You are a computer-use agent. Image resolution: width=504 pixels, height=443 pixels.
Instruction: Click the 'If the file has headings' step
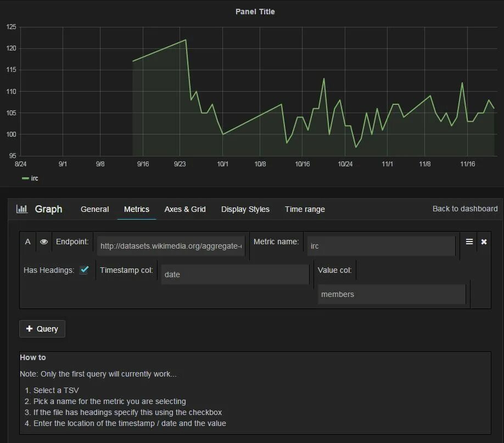127,412
